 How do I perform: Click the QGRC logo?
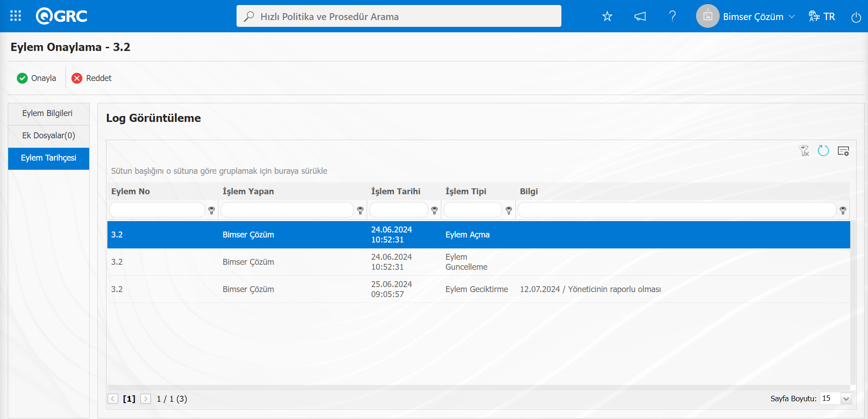pyautogui.click(x=61, y=16)
